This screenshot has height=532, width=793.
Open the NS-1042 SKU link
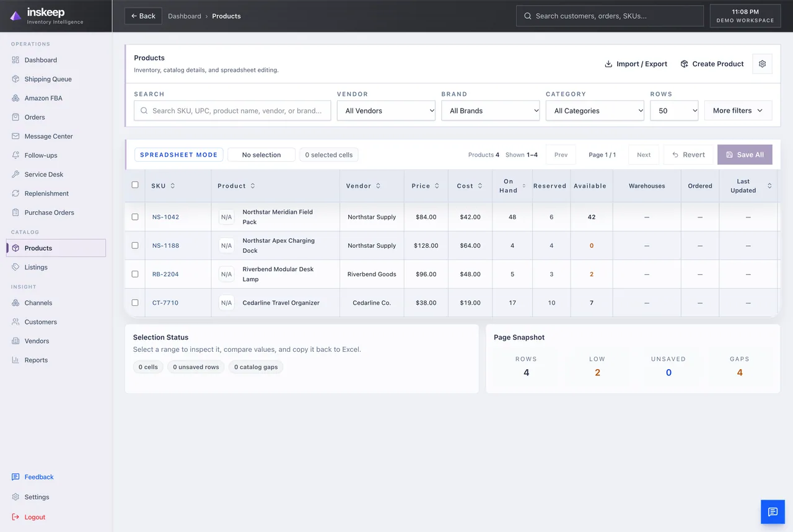coord(165,217)
